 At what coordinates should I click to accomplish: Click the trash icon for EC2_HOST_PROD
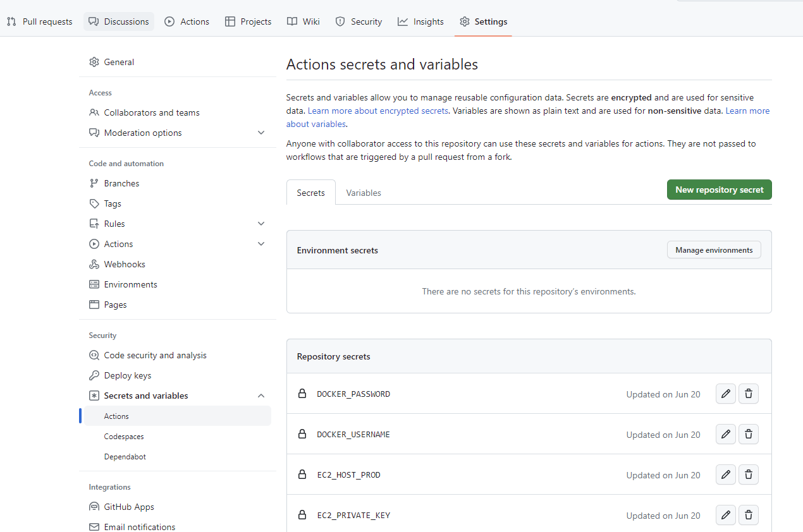749,475
